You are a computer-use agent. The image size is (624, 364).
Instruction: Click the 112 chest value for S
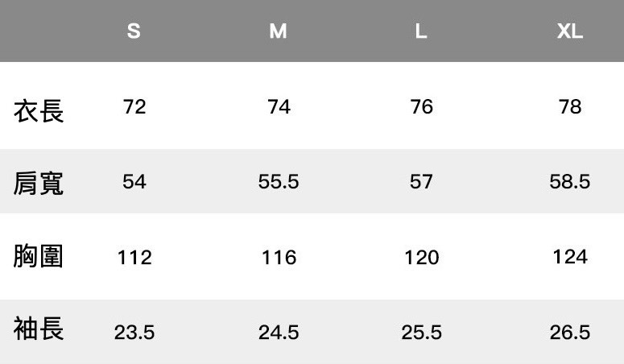[134, 258]
